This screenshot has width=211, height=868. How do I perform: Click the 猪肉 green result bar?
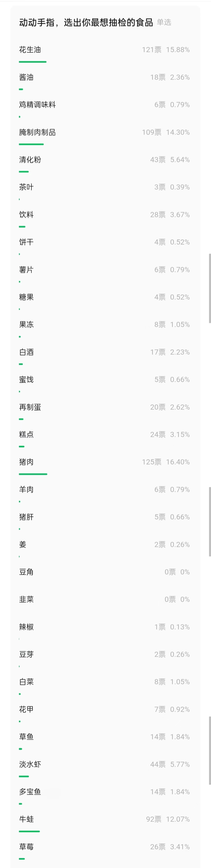point(33,474)
